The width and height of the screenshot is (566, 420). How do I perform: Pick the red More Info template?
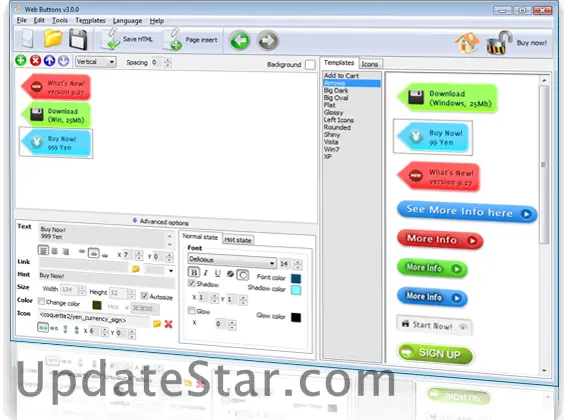tap(440, 239)
